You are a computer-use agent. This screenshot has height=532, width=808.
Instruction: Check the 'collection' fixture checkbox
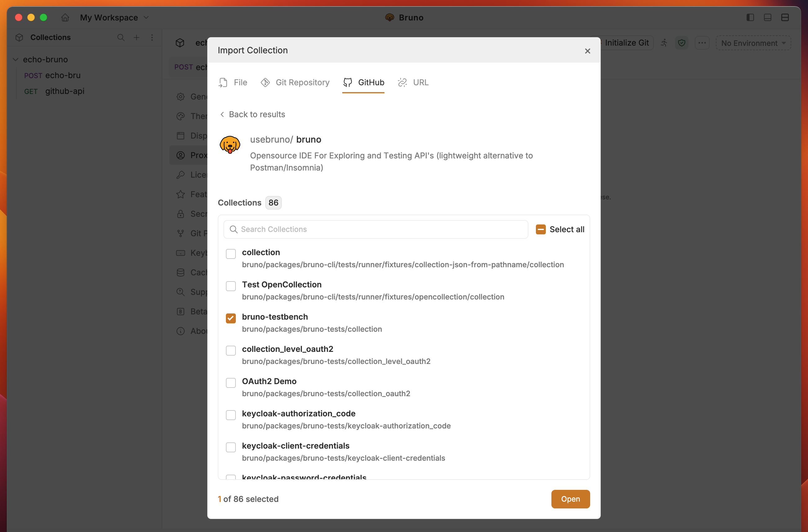coord(231,254)
